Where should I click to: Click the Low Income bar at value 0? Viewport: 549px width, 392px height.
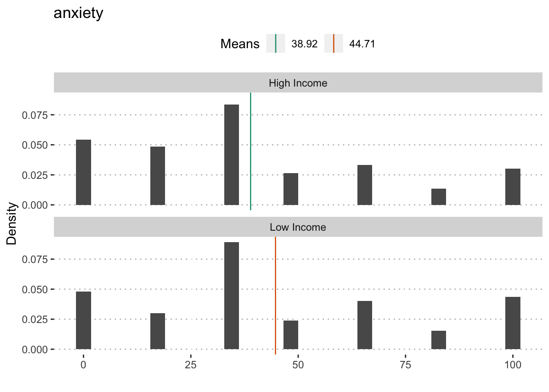84,320
